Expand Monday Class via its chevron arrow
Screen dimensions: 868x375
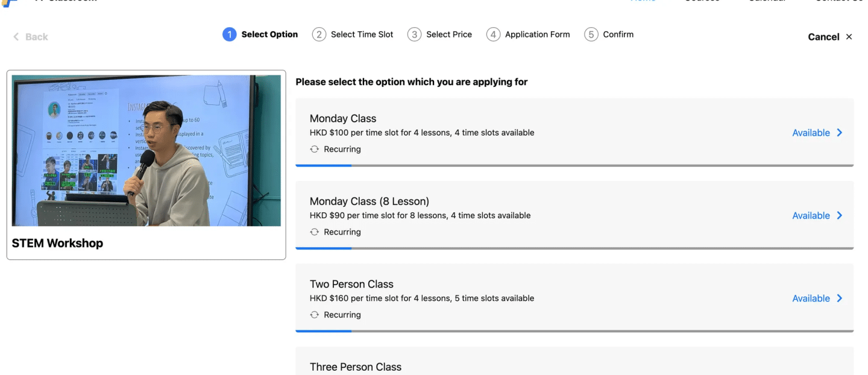pyautogui.click(x=840, y=133)
